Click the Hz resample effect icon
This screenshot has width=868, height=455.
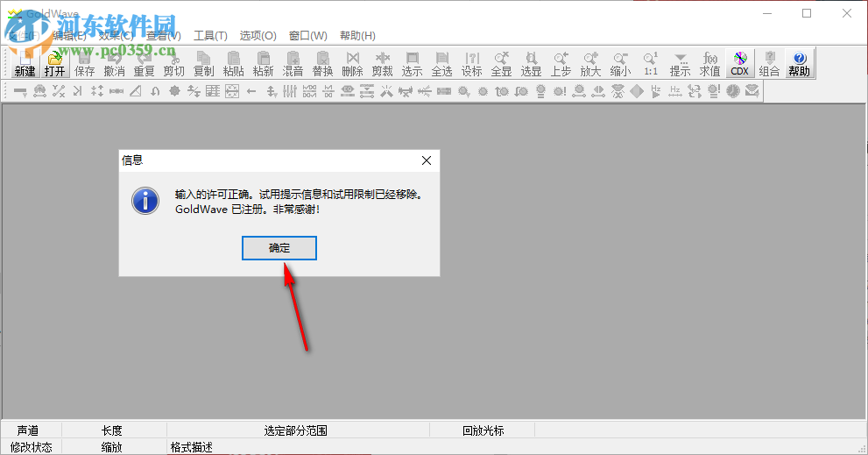[x=675, y=91]
